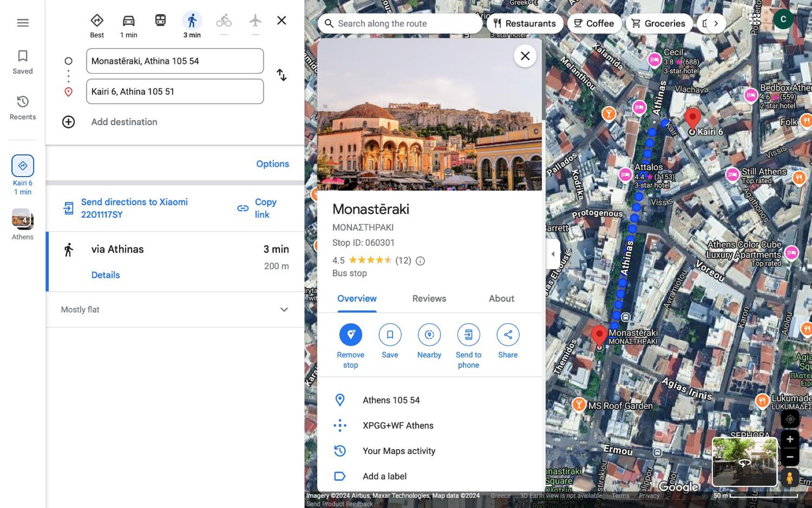Open the hamburger main menu

click(x=23, y=23)
